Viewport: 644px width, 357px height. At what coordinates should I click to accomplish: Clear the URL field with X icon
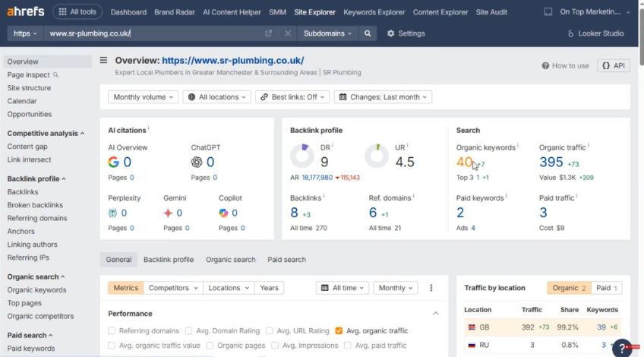[x=288, y=33]
